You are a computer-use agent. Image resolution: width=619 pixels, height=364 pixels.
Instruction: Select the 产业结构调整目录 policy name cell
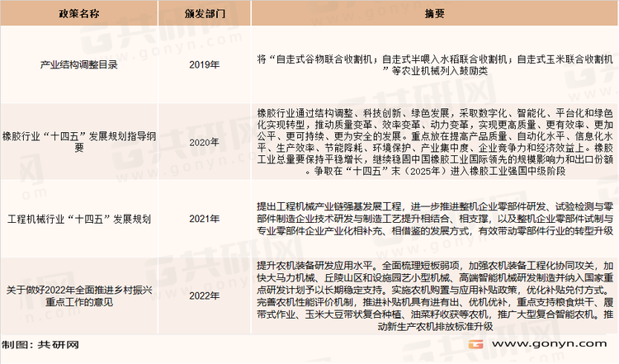click(x=78, y=64)
